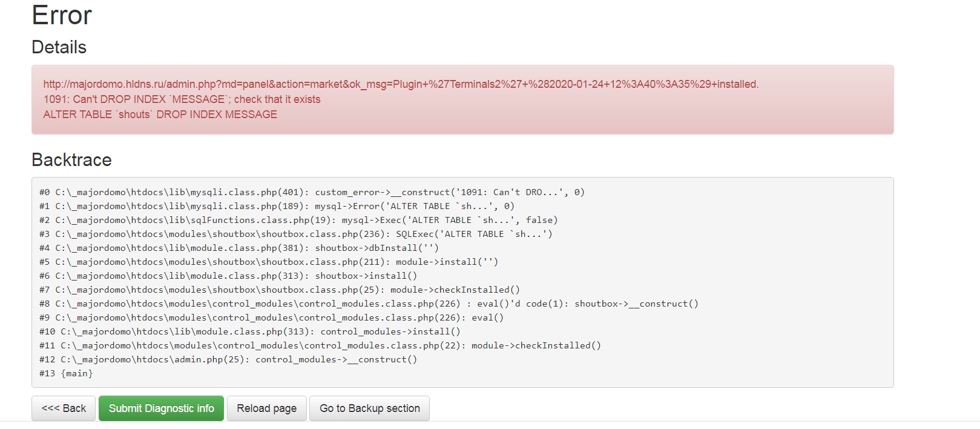Image resolution: width=980 pixels, height=429 pixels.
Task: Open the Go to Backup section button
Action: 369,408
